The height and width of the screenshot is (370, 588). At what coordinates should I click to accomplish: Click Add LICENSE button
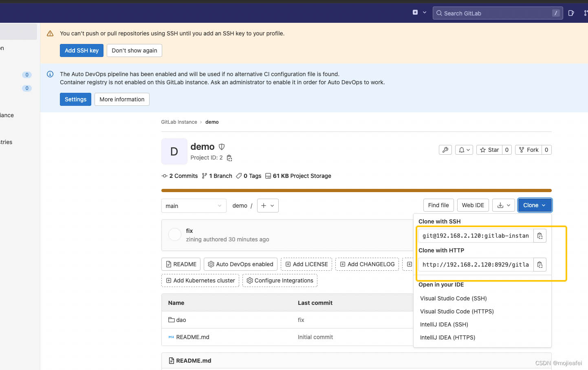(306, 264)
